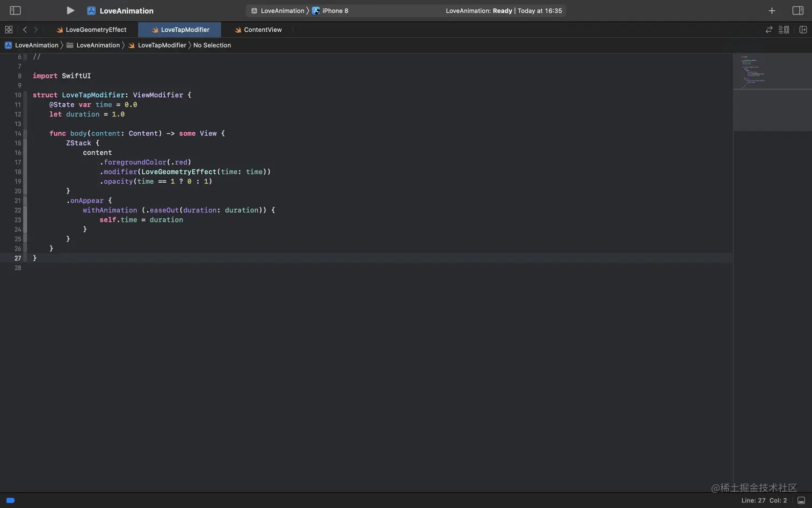The image size is (812, 508).
Task: Enable code review with the arrows icon
Action: [769, 30]
